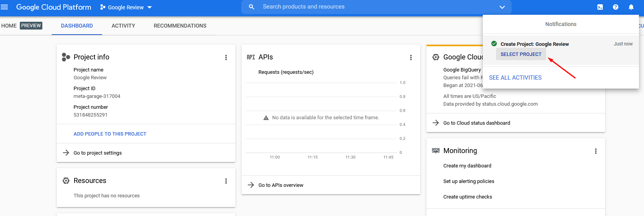Click the no-data warning triangle icon
Image resolution: width=644 pixels, height=216 pixels.
pyautogui.click(x=266, y=118)
